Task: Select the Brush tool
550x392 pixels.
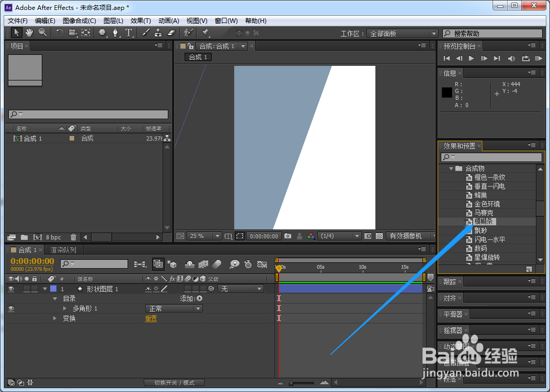Action: 145,33
